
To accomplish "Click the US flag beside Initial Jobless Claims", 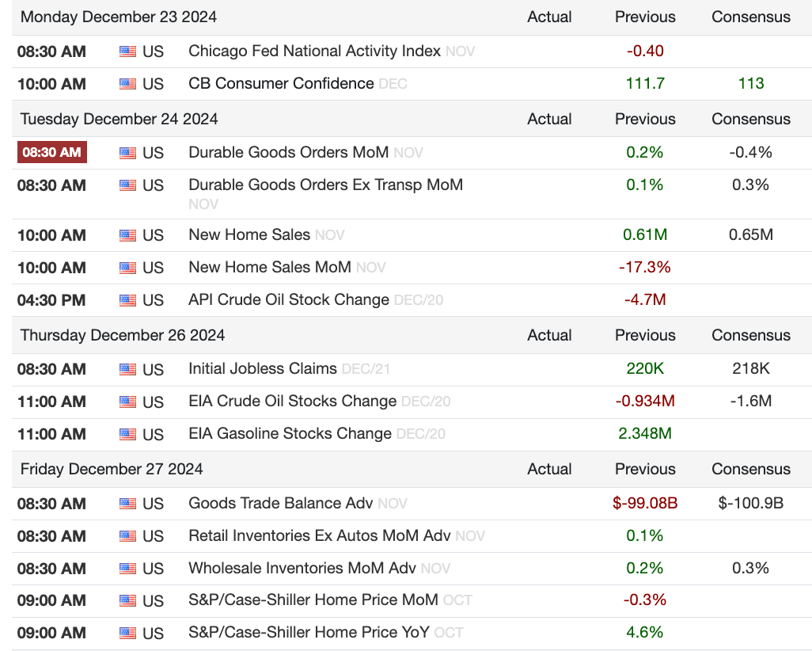I will click(127, 369).
